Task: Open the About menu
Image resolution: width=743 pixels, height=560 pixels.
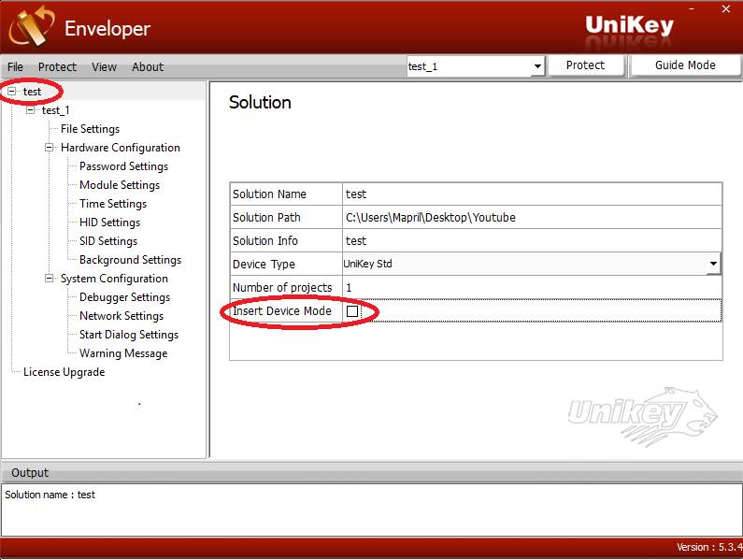Action: (x=148, y=67)
